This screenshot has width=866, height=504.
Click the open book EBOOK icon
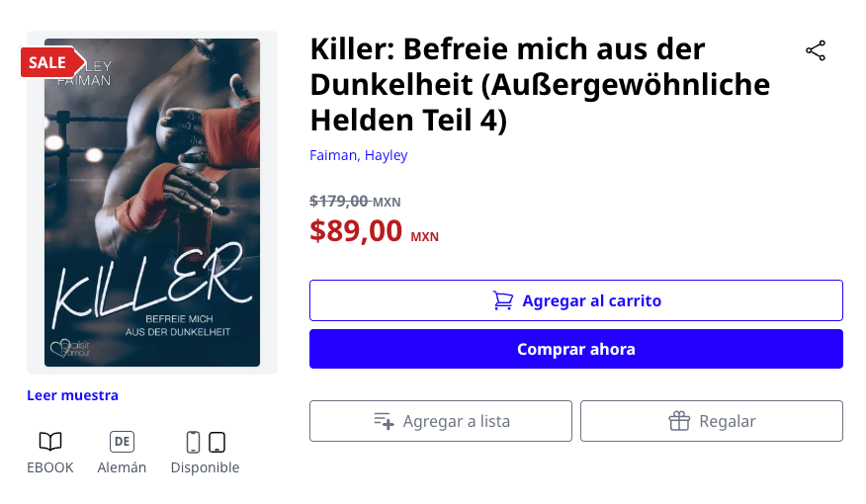(50, 442)
